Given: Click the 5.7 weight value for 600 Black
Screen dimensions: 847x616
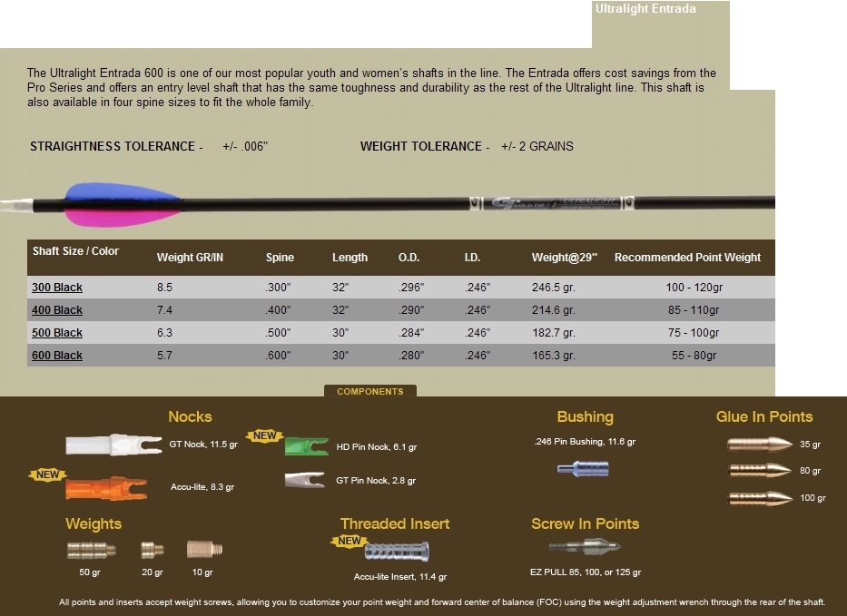Looking at the screenshot, I should [x=164, y=356].
